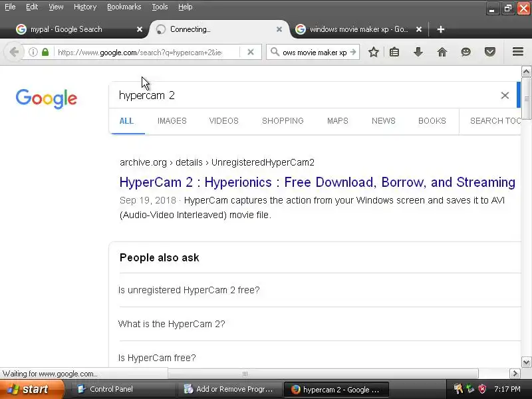This screenshot has height=399, width=532.
Task: Click the chat smiley icon in the toolbar
Action: coord(466,53)
